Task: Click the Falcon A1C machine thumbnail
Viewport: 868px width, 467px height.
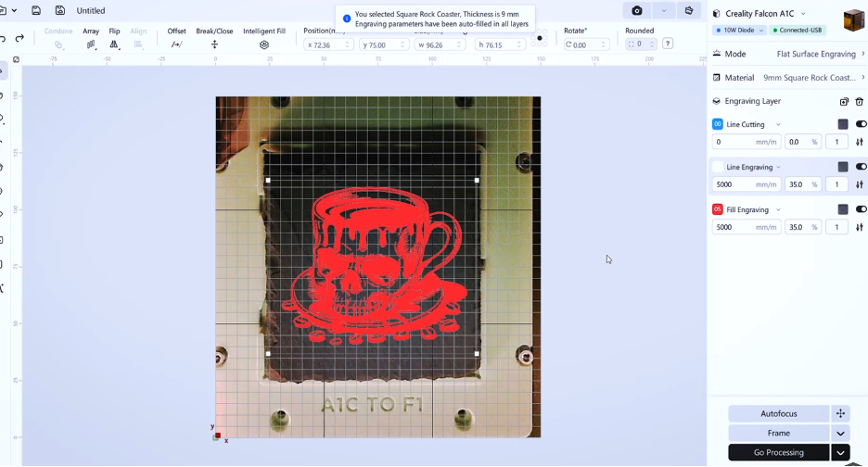Action: [853, 20]
